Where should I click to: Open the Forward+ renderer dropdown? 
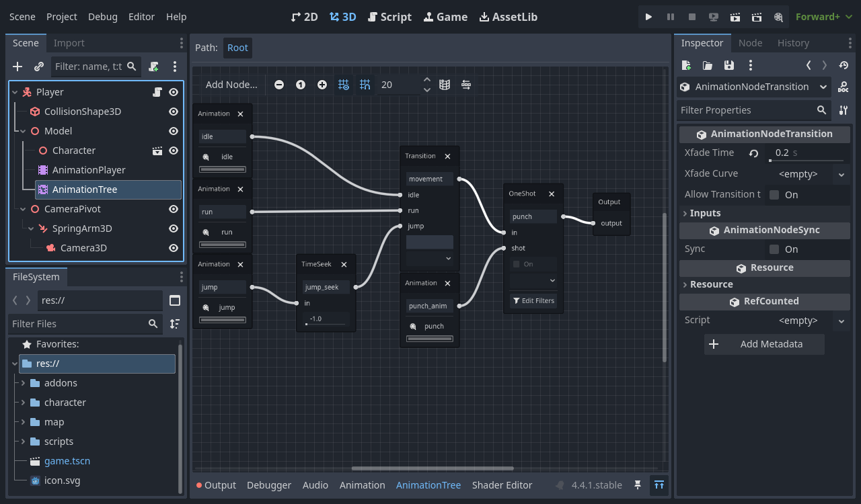click(824, 17)
